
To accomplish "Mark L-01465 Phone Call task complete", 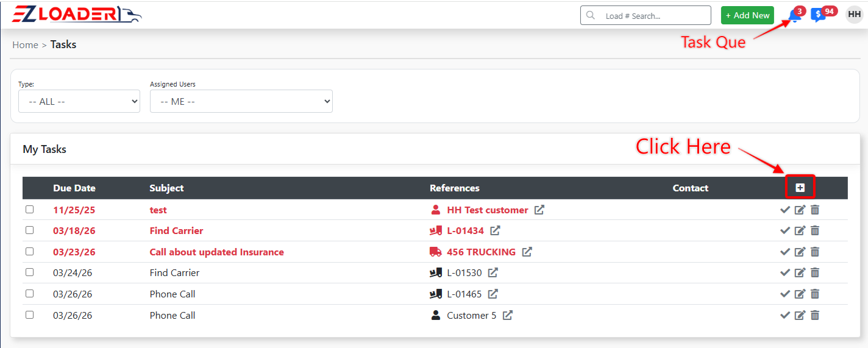I will coord(785,294).
